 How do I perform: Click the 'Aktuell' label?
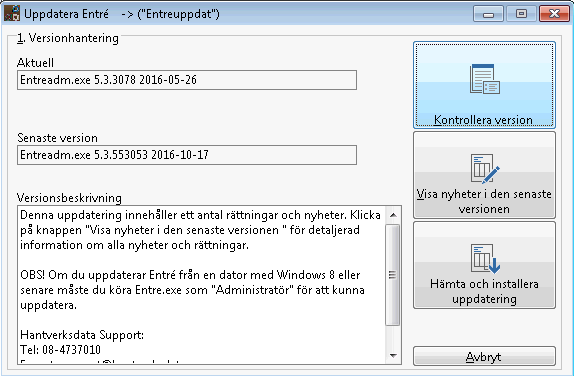pos(35,63)
